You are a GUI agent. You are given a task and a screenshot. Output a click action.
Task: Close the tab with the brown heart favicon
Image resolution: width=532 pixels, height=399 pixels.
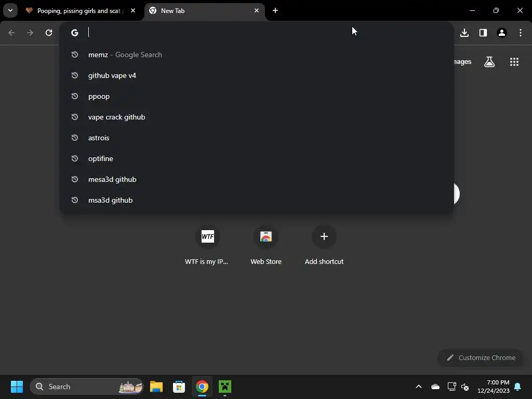[133, 10]
